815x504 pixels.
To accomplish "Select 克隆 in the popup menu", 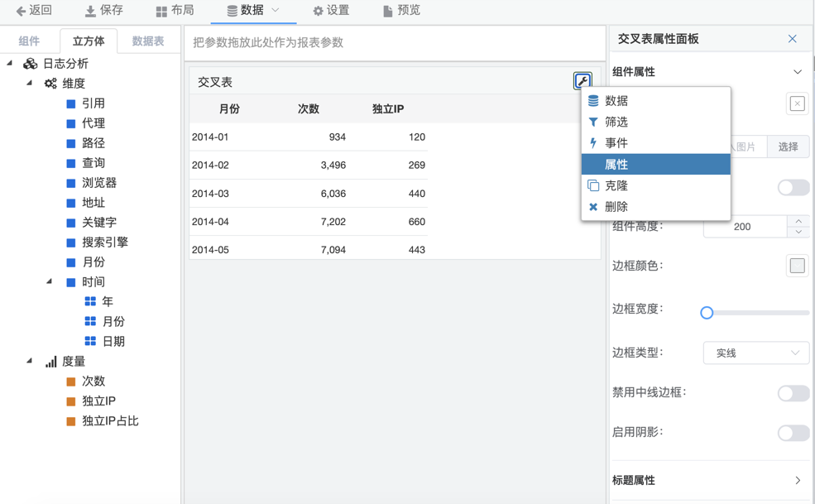I will pyautogui.click(x=656, y=185).
